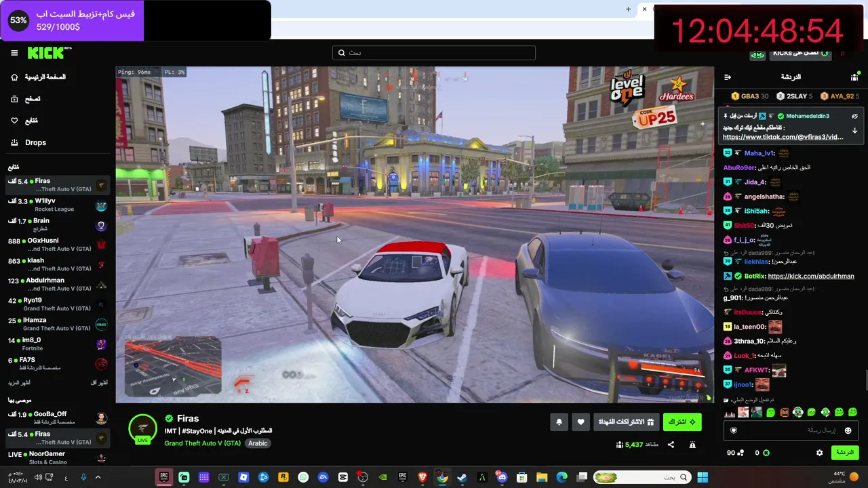Expand the followed channels list with show more
This screenshot has width=868, height=488.
coord(20,383)
